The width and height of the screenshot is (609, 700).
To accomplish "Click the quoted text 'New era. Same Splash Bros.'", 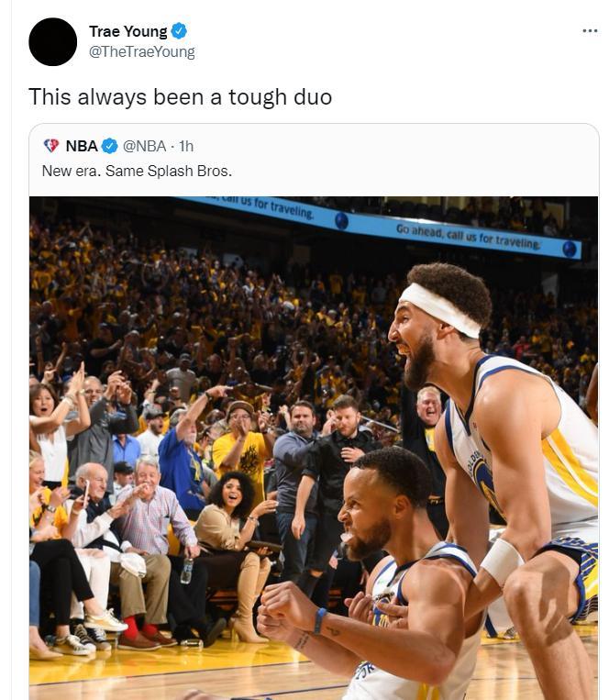I will pyautogui.click(x=137, y=171).
